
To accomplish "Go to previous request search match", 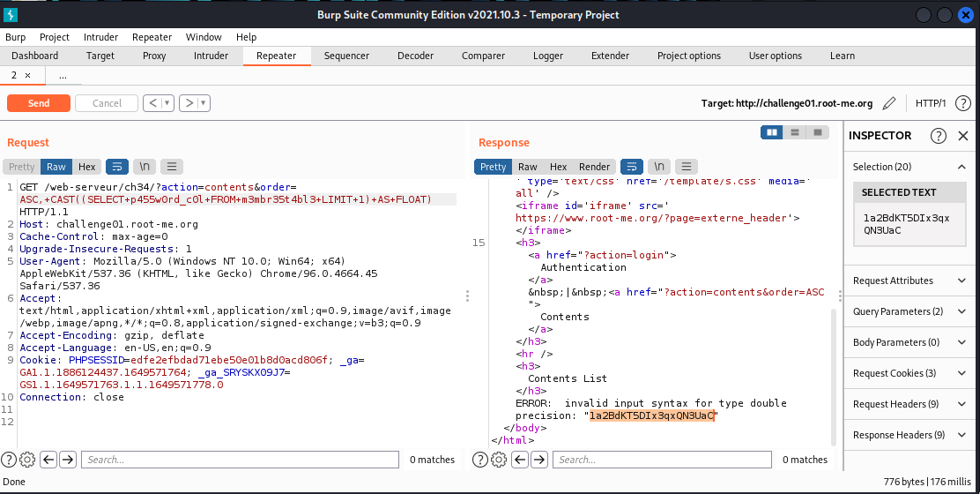I will click(x=48, y=460).
